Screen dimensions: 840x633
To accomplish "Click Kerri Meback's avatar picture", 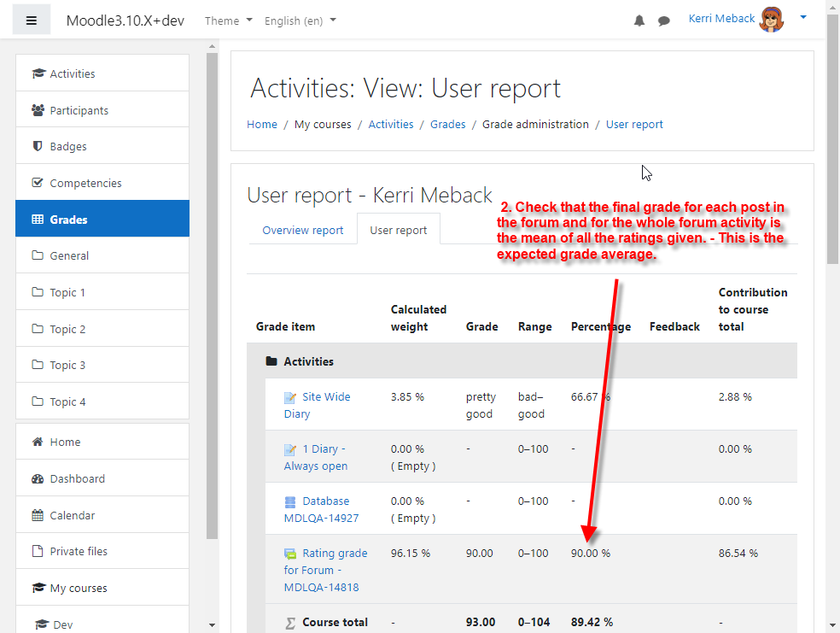I will pos(772,20).
